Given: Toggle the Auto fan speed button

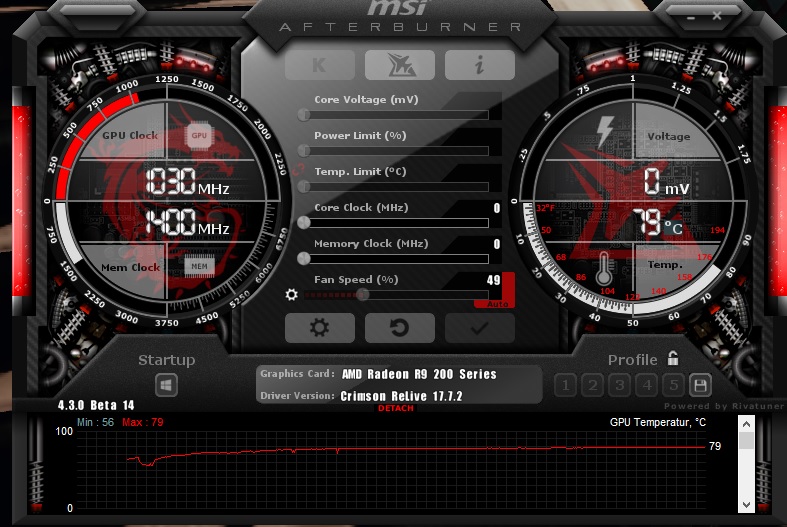Looking at the screenshot, I should [x=497, y=304].
